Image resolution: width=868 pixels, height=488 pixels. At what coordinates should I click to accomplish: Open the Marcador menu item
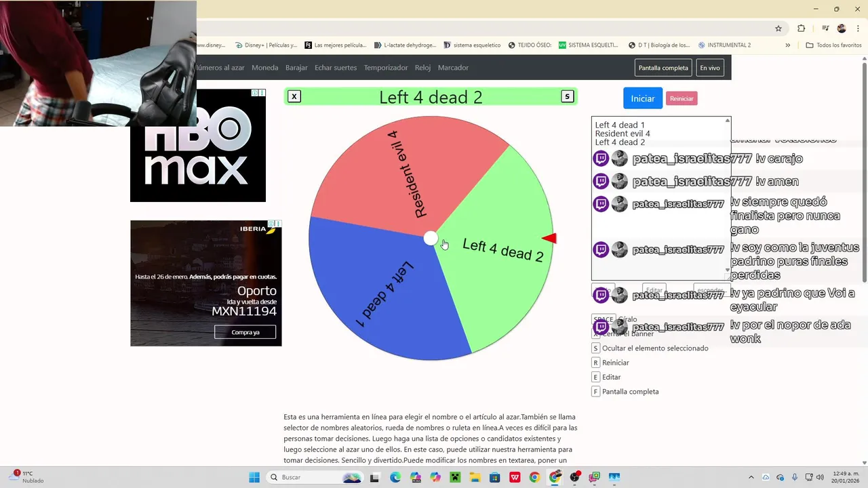(x=453, y=68)
